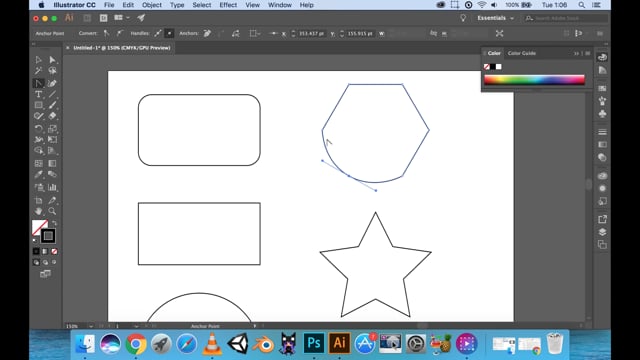Select the Eyedropper tool
Screen dimensions: 640x360
(x=38, y=174)
